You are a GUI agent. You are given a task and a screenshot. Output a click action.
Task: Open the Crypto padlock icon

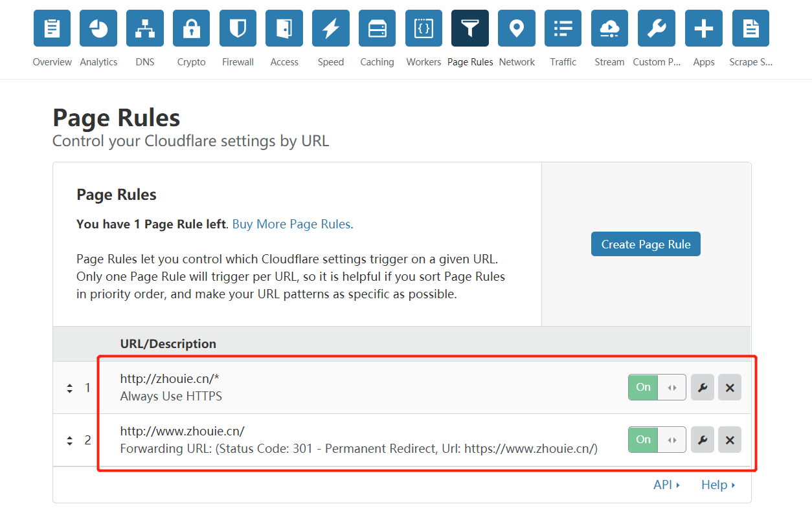(191, 28)
